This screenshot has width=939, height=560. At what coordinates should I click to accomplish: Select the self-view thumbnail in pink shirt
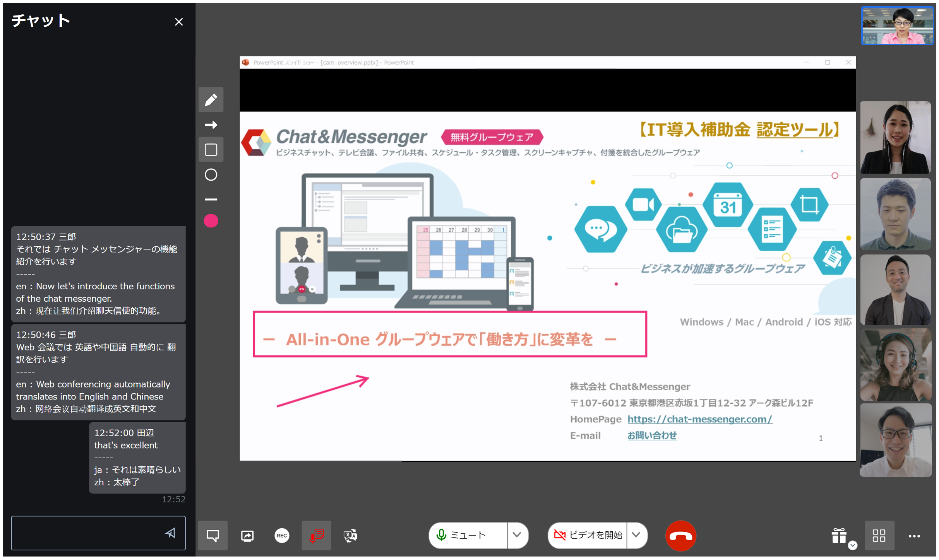pos(897,26)
